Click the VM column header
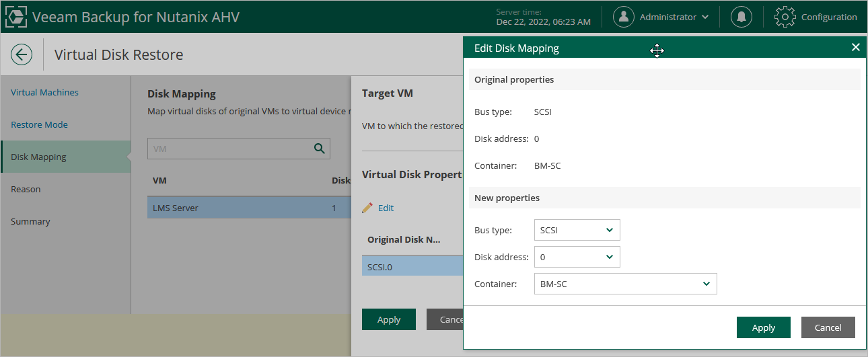Image resolution: width=868 pixels, height=357 pixels. [x=159, y=180]
